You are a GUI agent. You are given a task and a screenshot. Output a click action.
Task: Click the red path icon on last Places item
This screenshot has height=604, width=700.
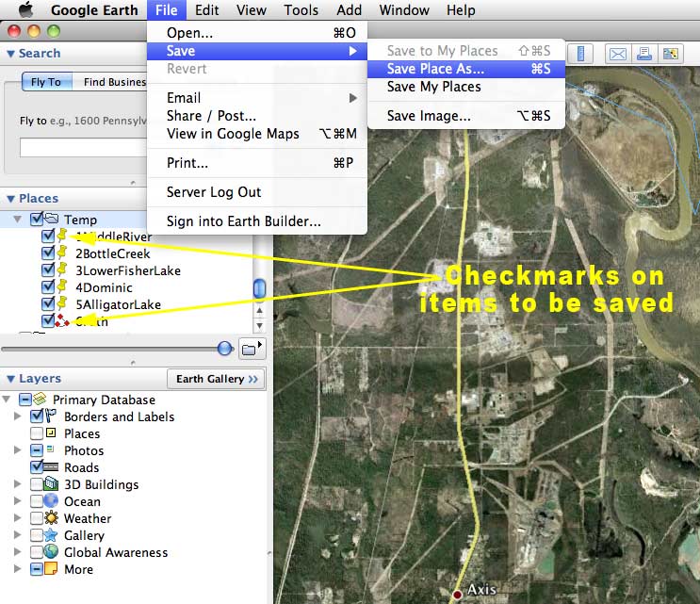[x=62, y=320]
